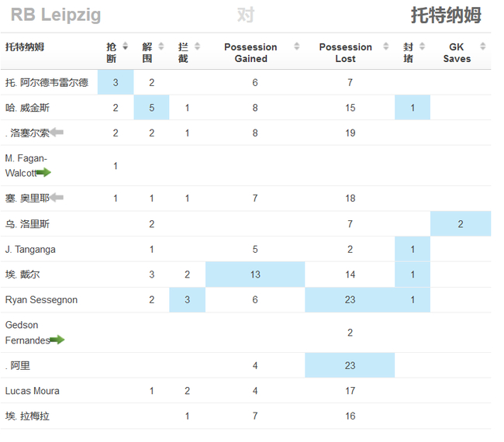Open player 洛塞尔索
504x442 pixels.
tap(27, 133)
